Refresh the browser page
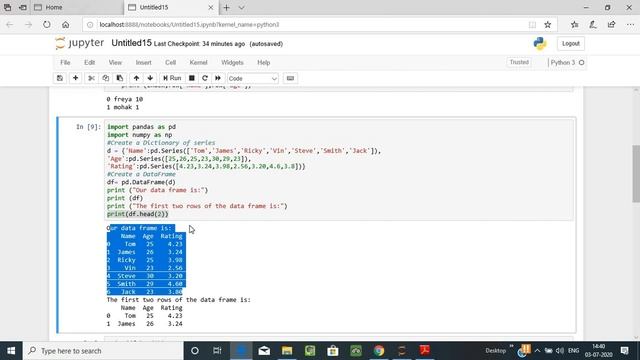Image resolution: width=640 pixels, height=360 pixels. [x=47, y=24]
